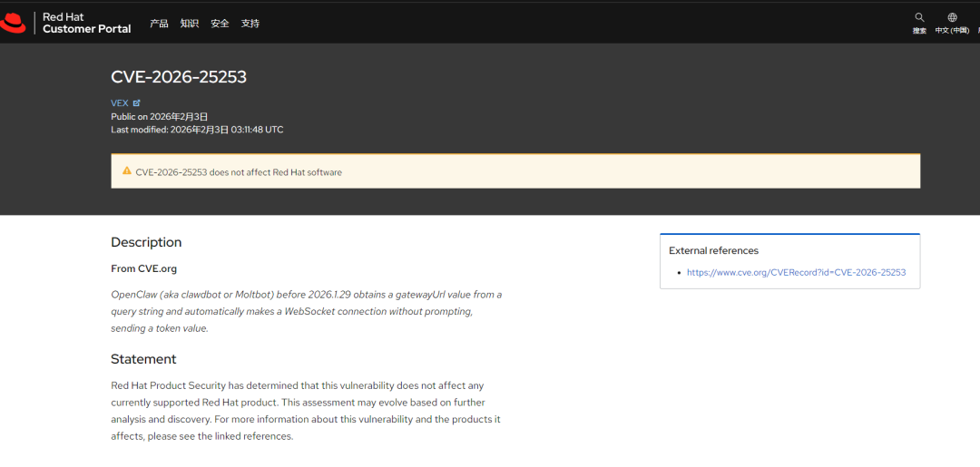Expand the 支持 navigation menu
This screenshot has width=980, height=467.
(250, 23)
